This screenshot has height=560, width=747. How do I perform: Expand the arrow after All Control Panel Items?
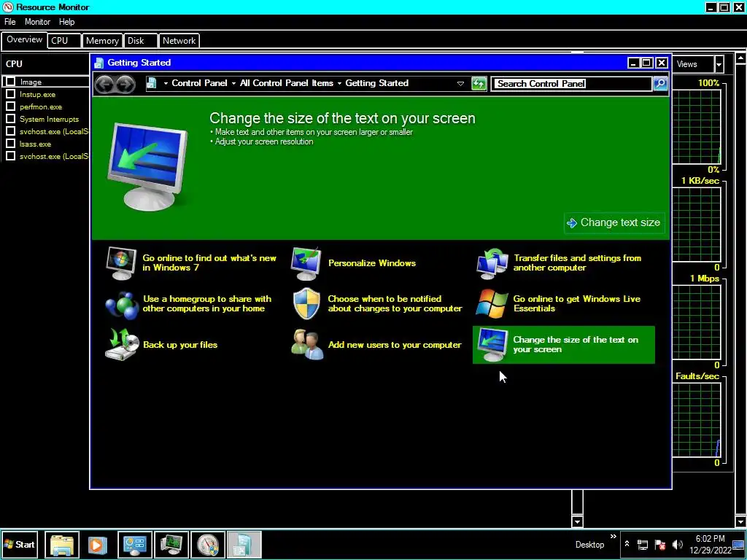tap(340, 83)
